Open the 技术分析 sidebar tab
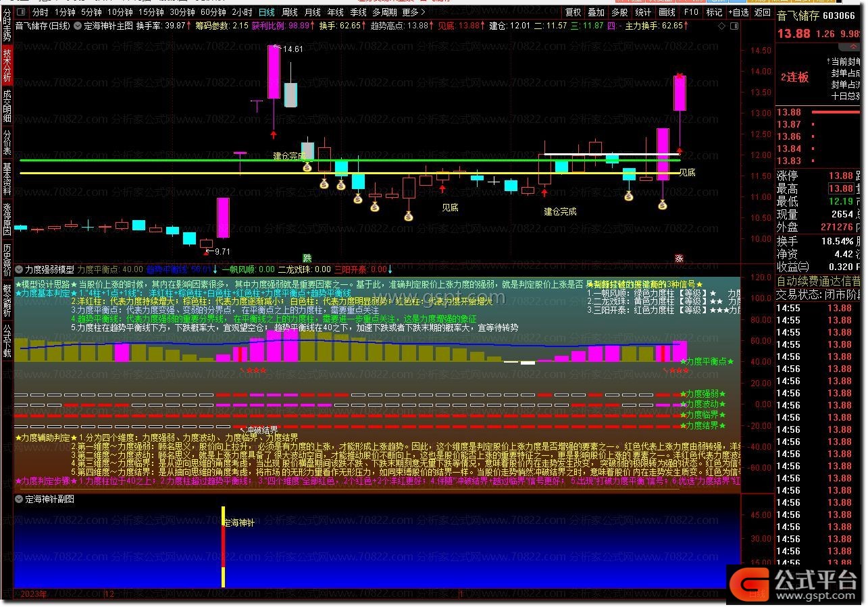The image size is (868, 607). (7, 64)
